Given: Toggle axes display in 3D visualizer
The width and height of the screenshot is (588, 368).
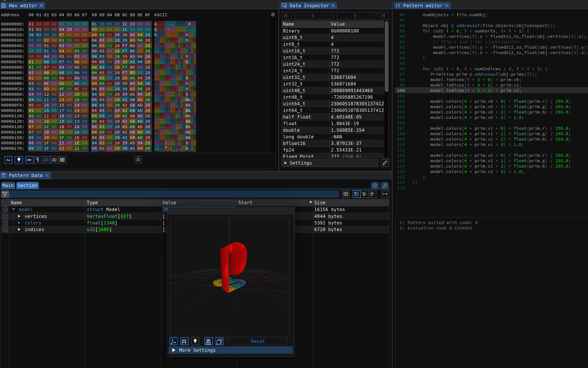Looking at the screenshot, I should coord(174,341).
